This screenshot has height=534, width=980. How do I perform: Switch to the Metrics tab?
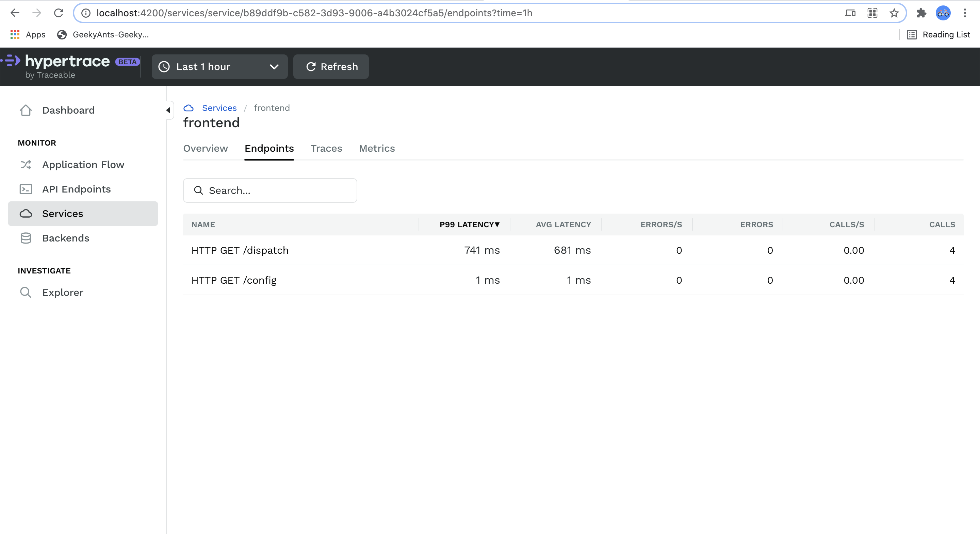click(377, 148)
